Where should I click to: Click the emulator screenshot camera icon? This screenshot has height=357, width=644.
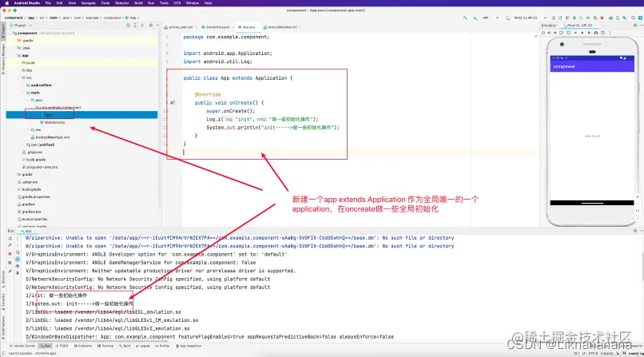tap(596, 33)
